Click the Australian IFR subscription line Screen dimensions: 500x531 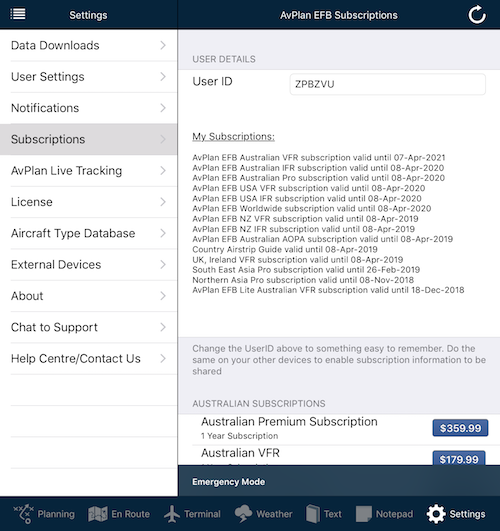[x=318, y=168]
